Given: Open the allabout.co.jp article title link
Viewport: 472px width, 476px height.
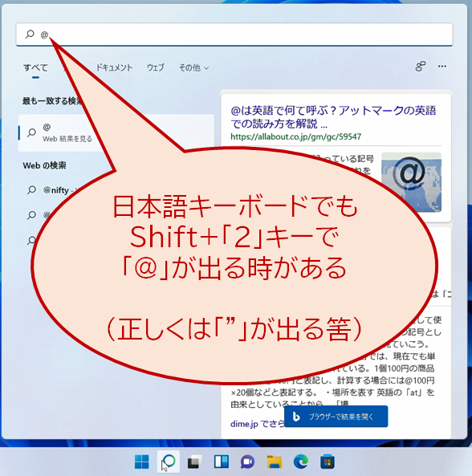Looking at the screenshot, I should pyautogui.click(x=333, y=117).
